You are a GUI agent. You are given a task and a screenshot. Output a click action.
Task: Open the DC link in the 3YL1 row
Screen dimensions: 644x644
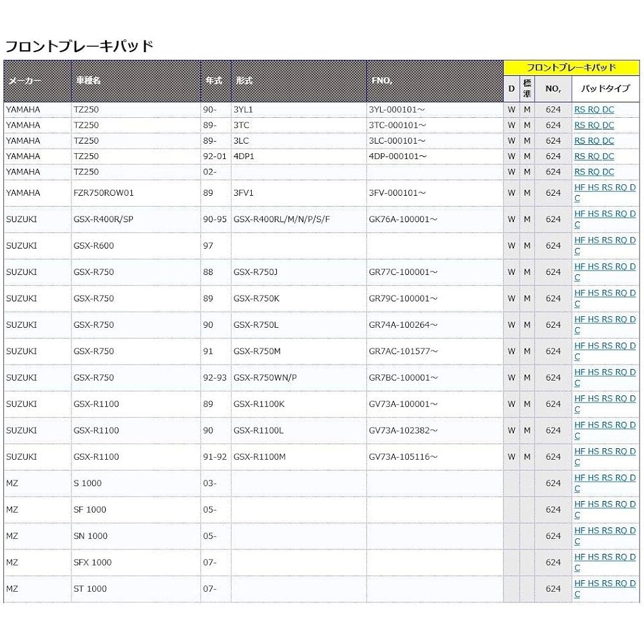coord(609,109)
